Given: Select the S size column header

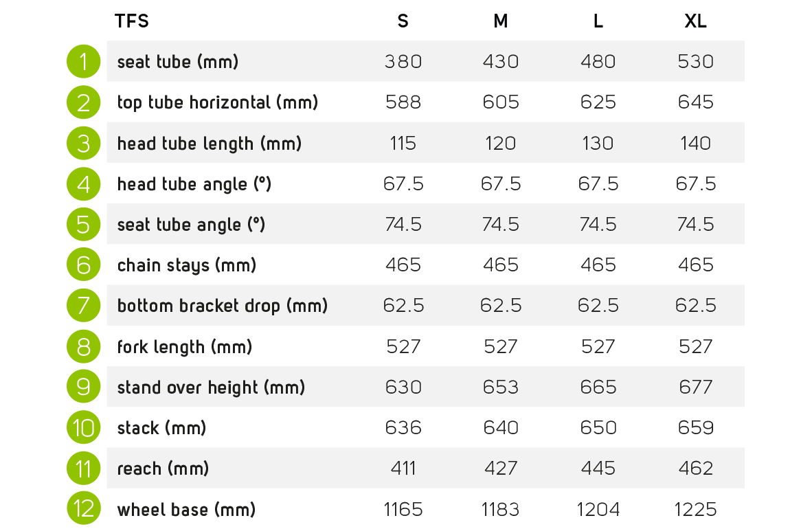Looking at the screenshot, I should pyautogui.click(x=403, y=21).
